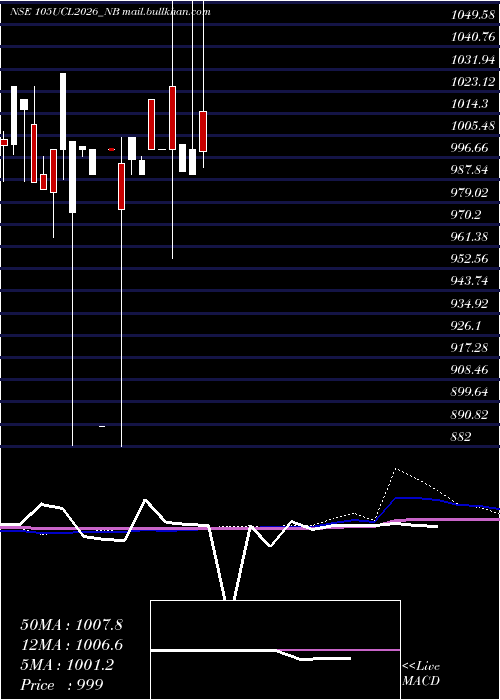
Task: Click the <<Live MACD label
Action: (x=421, y=674)
